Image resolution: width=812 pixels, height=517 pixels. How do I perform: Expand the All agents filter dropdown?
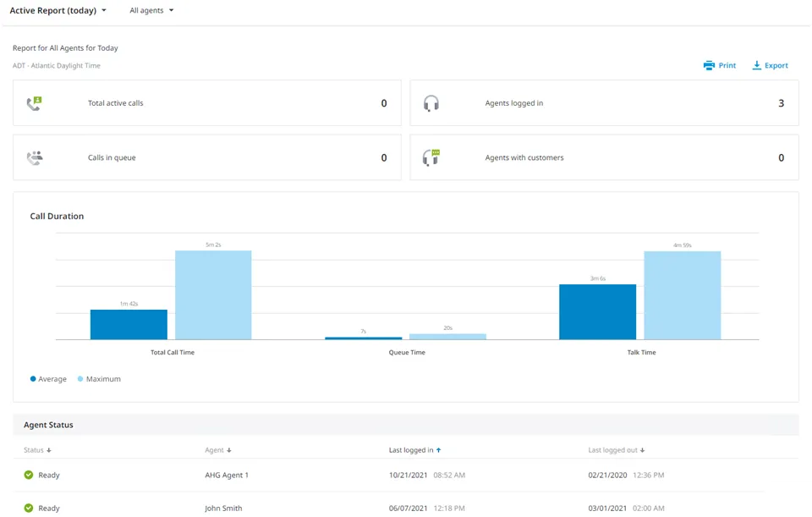coord(151,10)
